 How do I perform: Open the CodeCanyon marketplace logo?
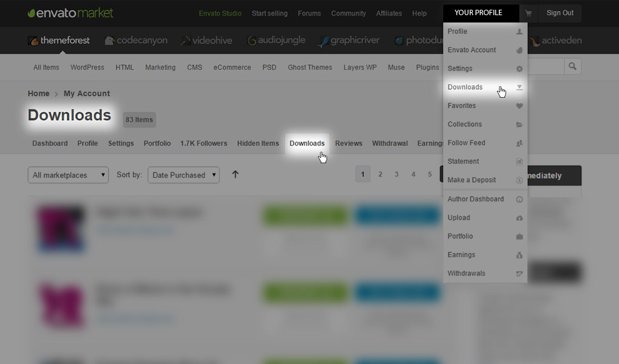pos(135,41)
